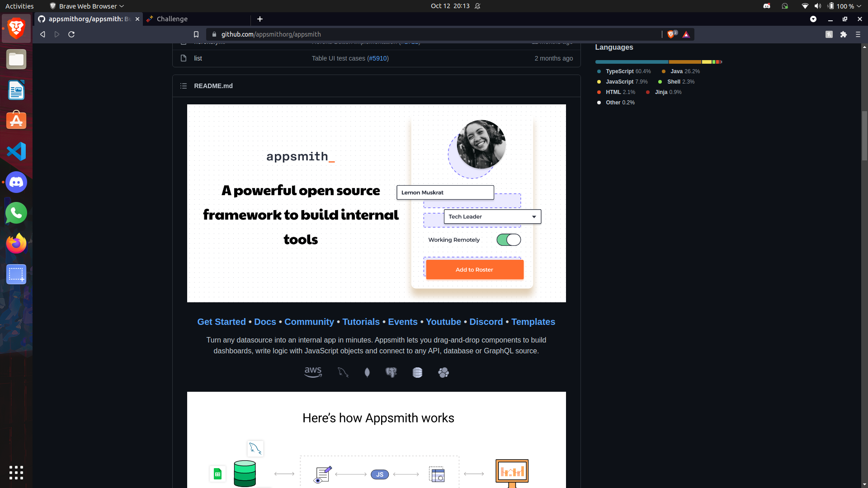This screenshot has width=868, height=488.
Task: Click the Brave Rewards triangle icon
Action: coord(686,34)
